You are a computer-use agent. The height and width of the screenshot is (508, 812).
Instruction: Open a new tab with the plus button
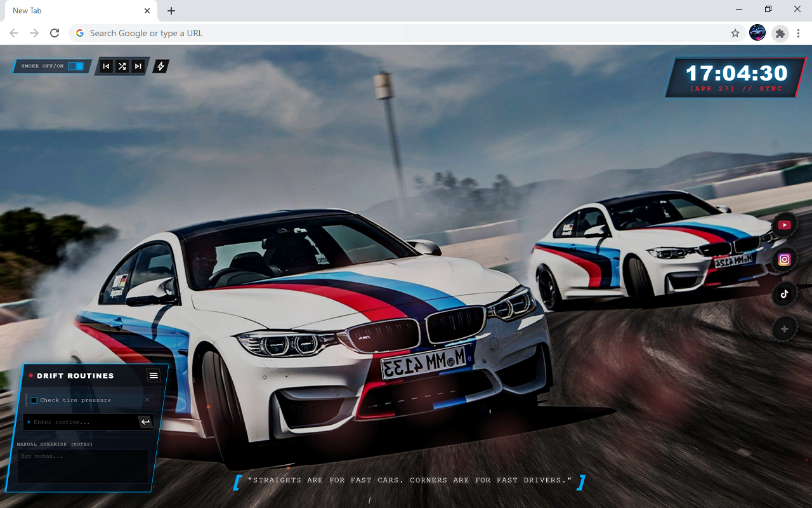click(171, 11)
